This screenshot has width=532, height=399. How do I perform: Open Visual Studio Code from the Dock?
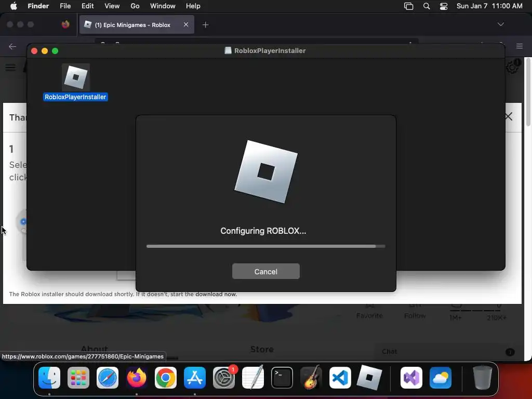point(340,378)
